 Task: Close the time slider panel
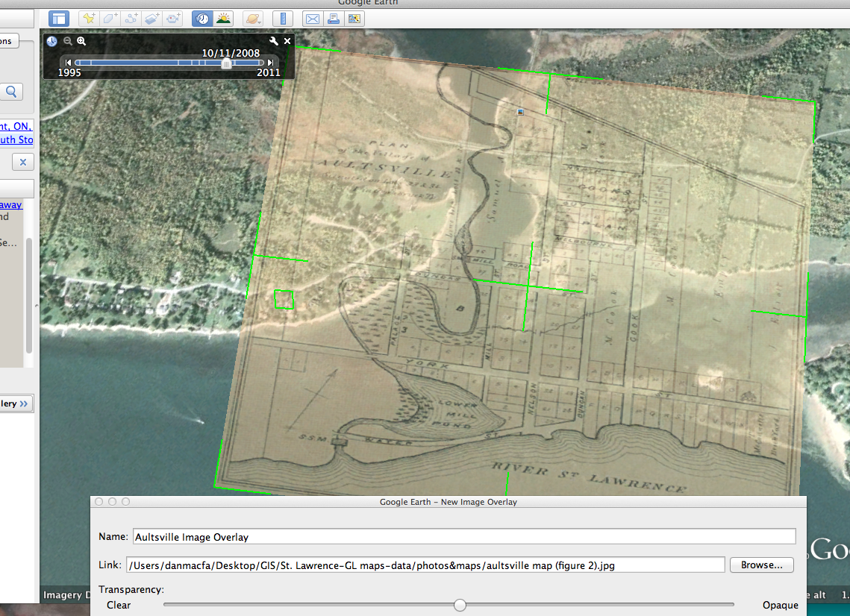pos(287,41)
